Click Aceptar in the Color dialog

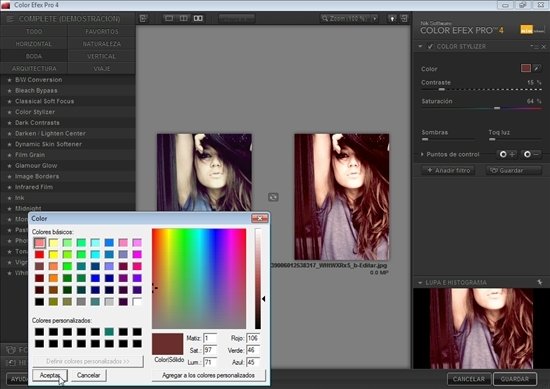(x=50, y=375)
